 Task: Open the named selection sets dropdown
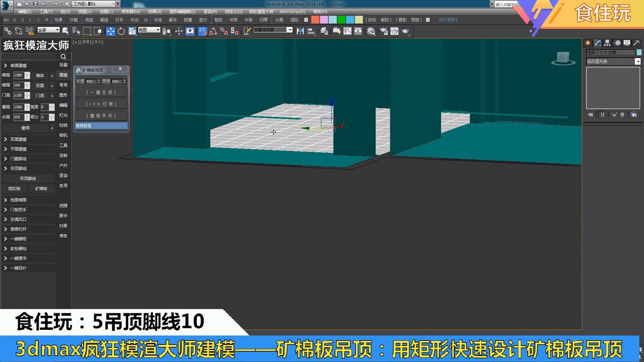273,30
